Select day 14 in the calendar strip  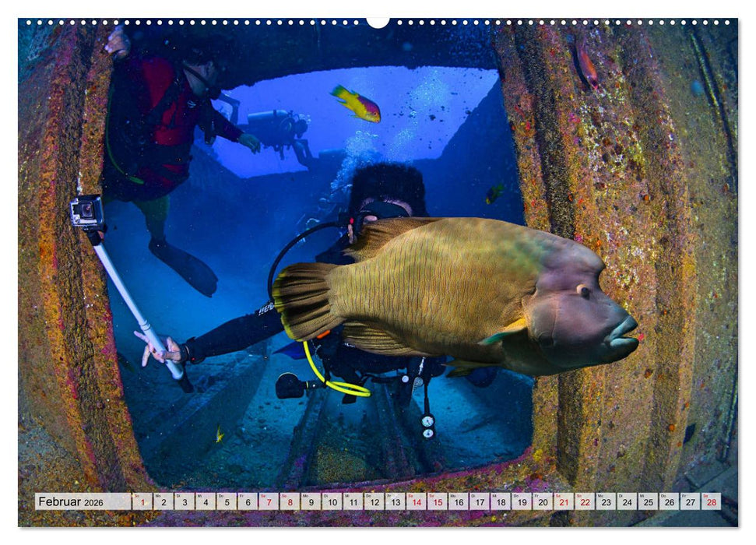coord(416,502)
